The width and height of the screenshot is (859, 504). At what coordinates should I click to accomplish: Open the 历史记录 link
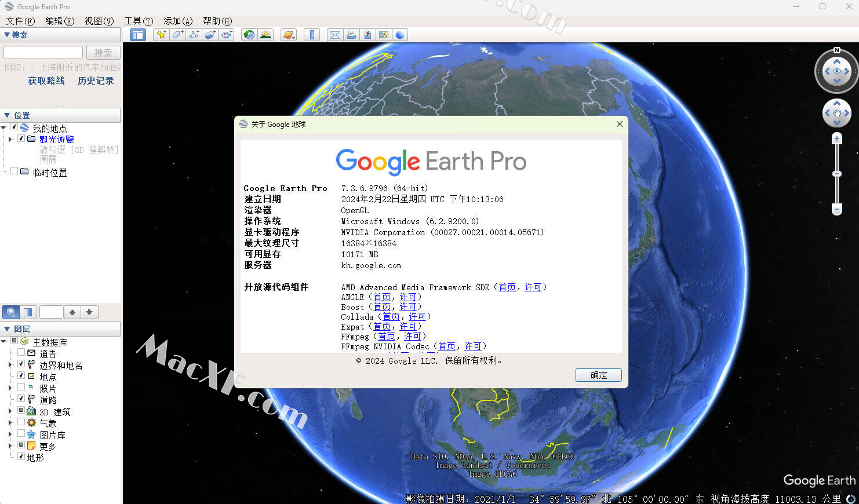[x=96, y=81]
